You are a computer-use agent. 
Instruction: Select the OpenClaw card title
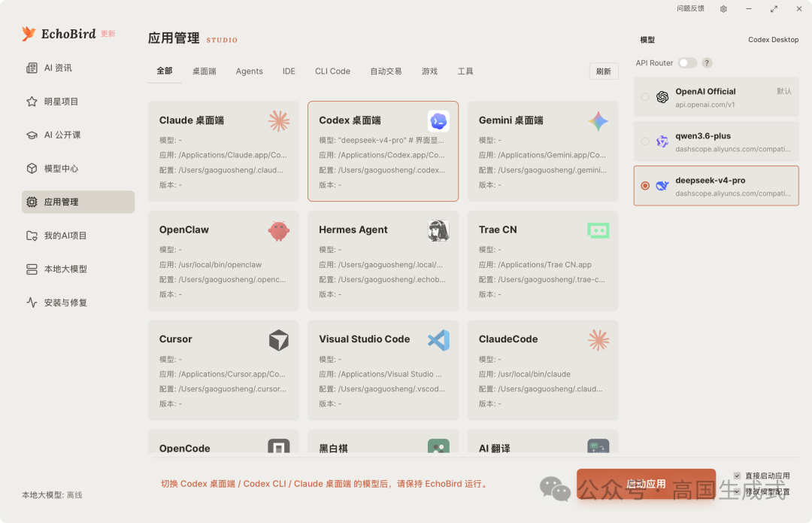tap(184, 230)
